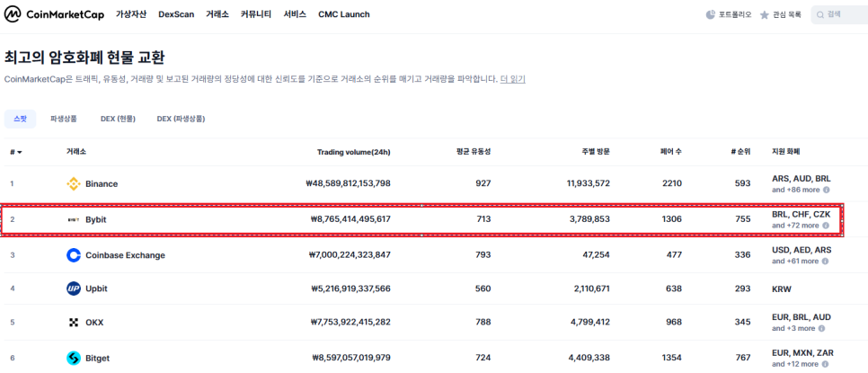Click the watchlist star icon
This screenshot has width=868, height=373.
coord(764,15)
